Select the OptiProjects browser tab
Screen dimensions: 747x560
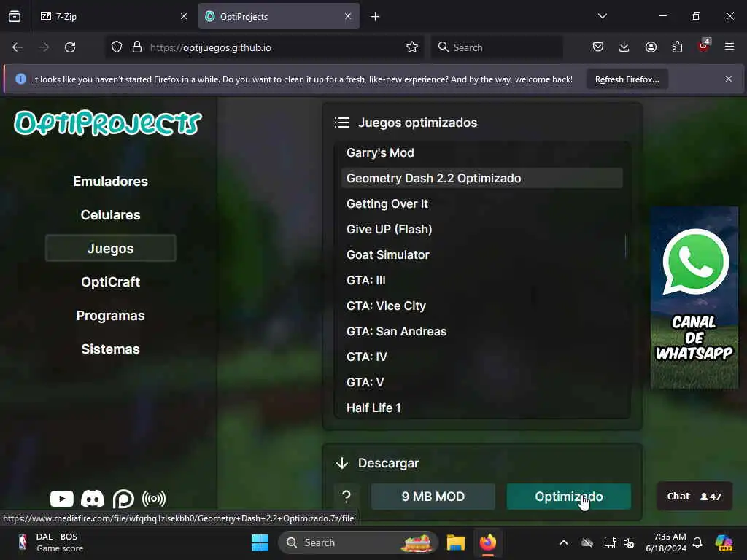click(279, 16)
